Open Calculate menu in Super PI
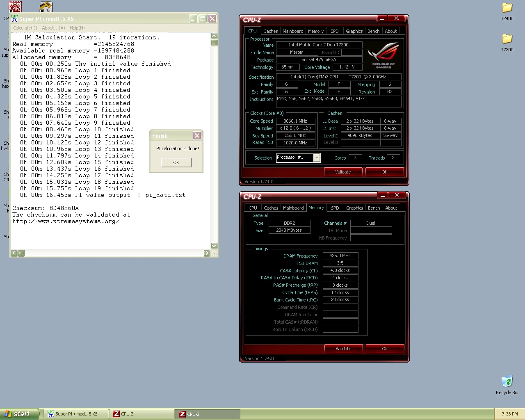525x420 pixels. coord(25,28)
